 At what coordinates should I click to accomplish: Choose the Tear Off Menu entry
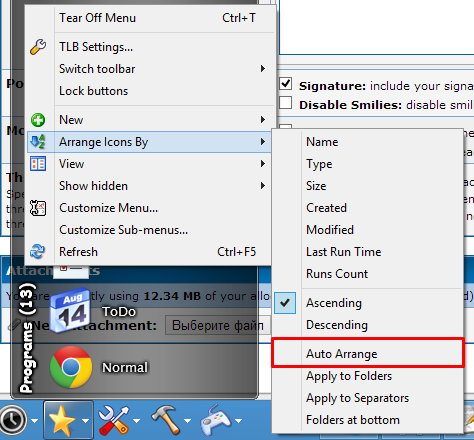[x=150, y=18]
